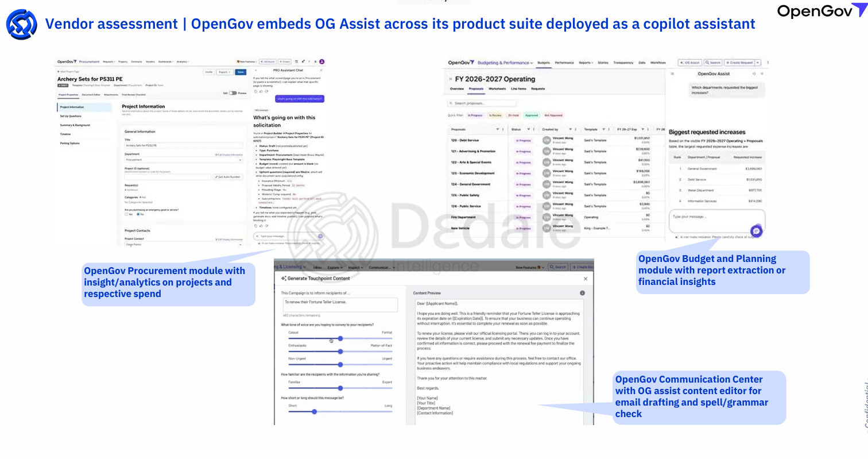Switch to Final Review Checklist tab

133,95
